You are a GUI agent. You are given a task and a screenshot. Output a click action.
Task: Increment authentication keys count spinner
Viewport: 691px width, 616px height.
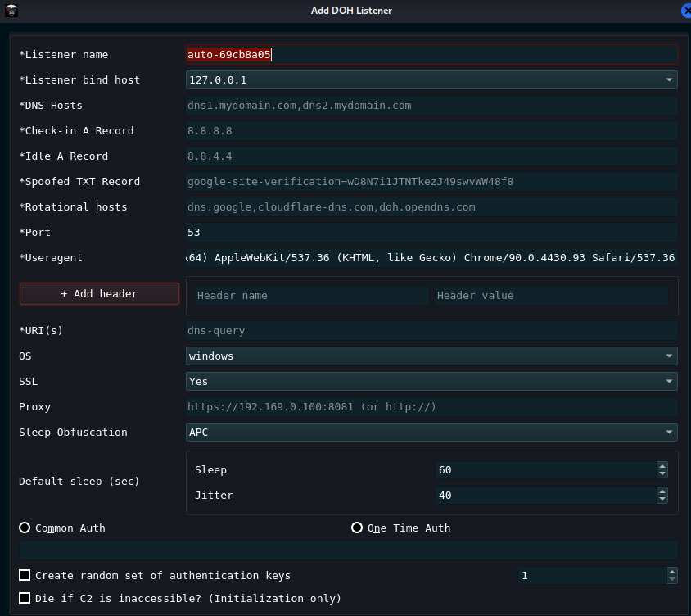click(x=672, y=572)
